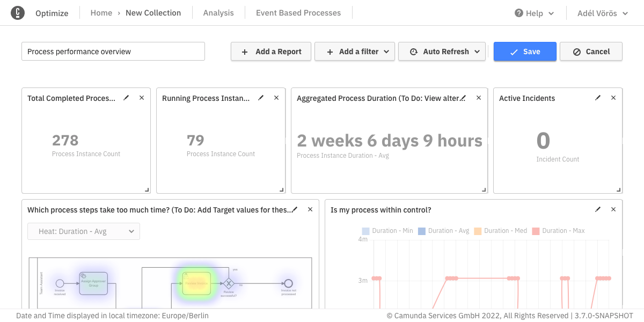The image size is (644, 322).
Task: Switch to the Analysis tab
Action: (218, 13)
